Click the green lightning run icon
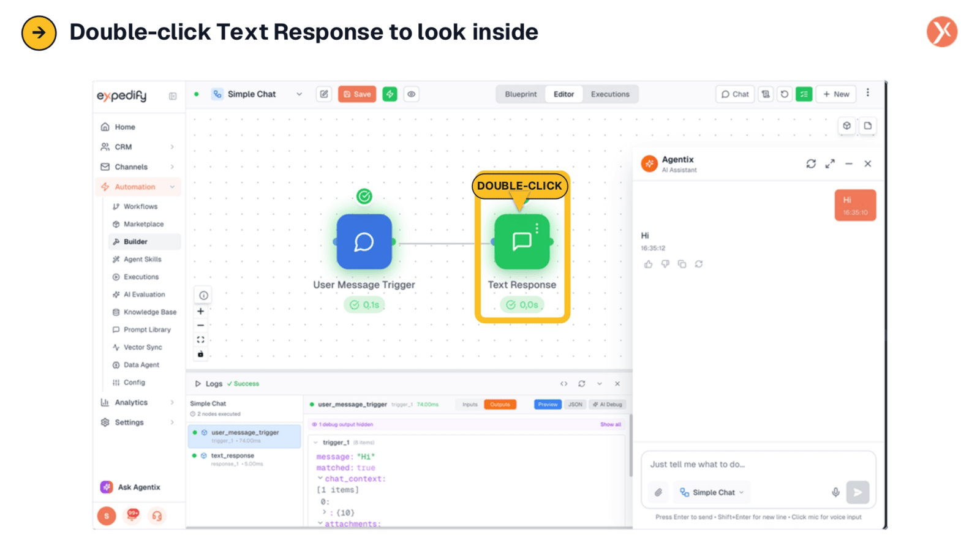This screenshot has width=980, height=551. [x=390, y=94]
